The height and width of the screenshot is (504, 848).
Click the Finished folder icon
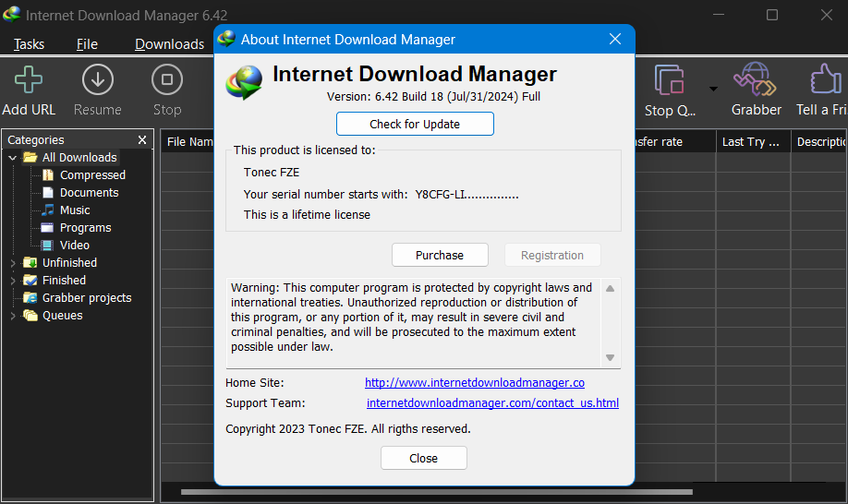(x=30, y=280)
